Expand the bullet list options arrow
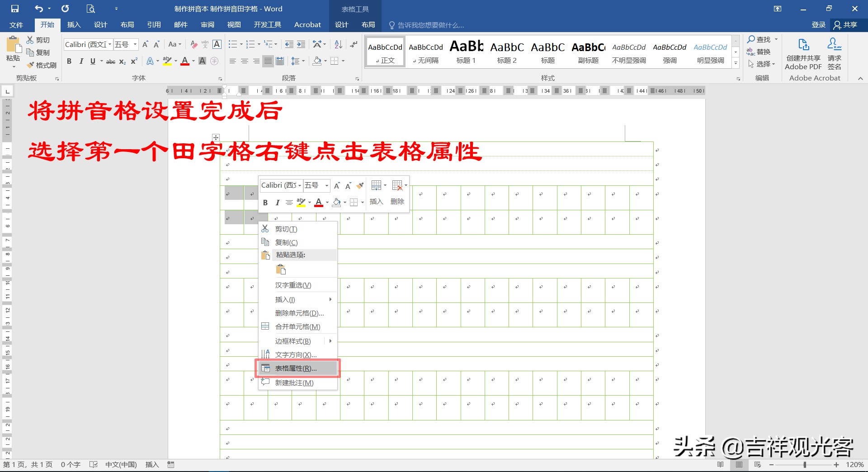868x472 pixels. tap(240, 44)
